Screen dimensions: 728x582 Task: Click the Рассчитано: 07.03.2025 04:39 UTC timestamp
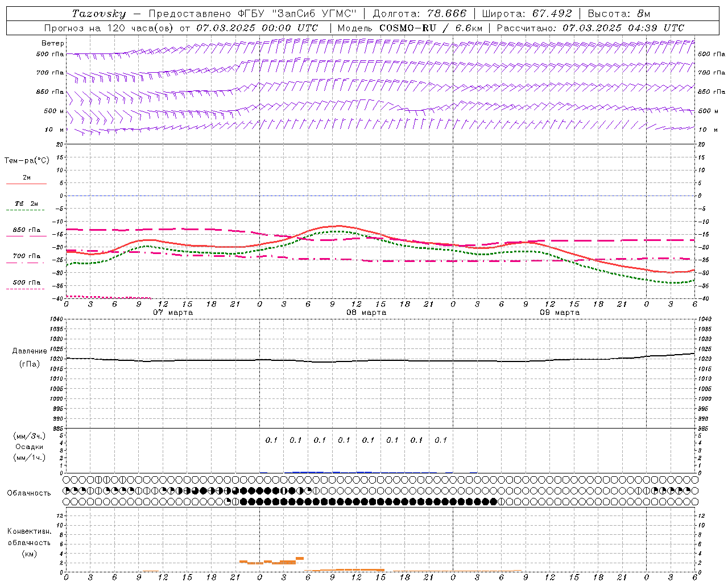(x=590, y=28)
